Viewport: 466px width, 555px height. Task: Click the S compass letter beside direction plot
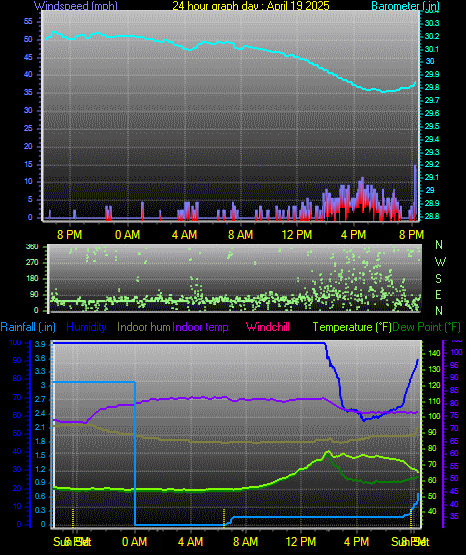(438, 279)
